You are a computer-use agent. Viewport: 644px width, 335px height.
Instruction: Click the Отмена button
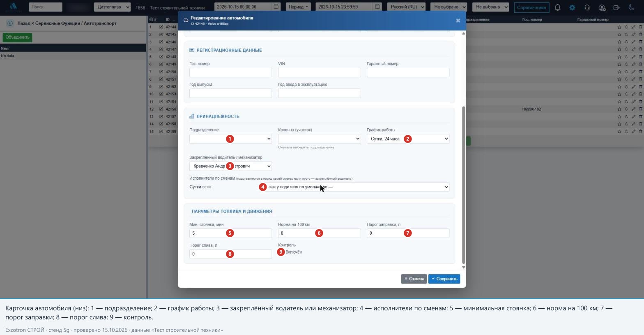(414, 279)
